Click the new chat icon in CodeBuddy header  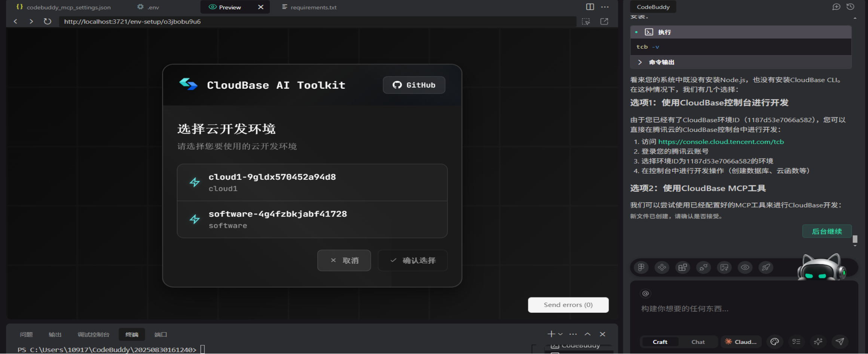tap(836, 7)
